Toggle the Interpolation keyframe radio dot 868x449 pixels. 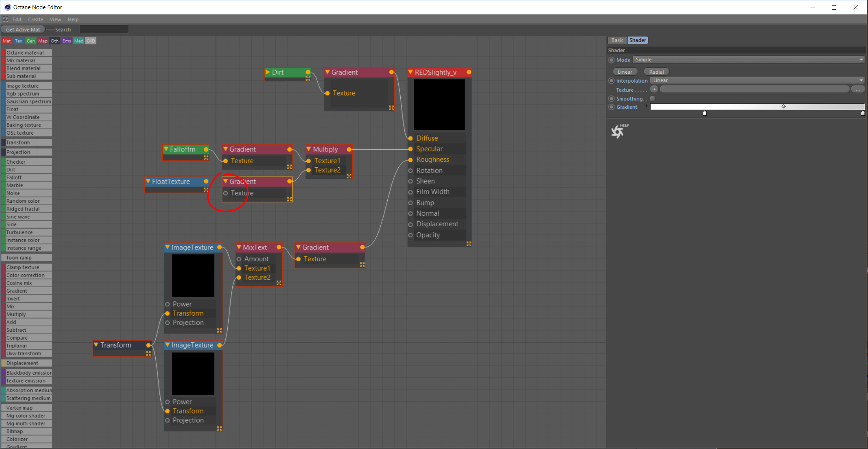[611, 80]
